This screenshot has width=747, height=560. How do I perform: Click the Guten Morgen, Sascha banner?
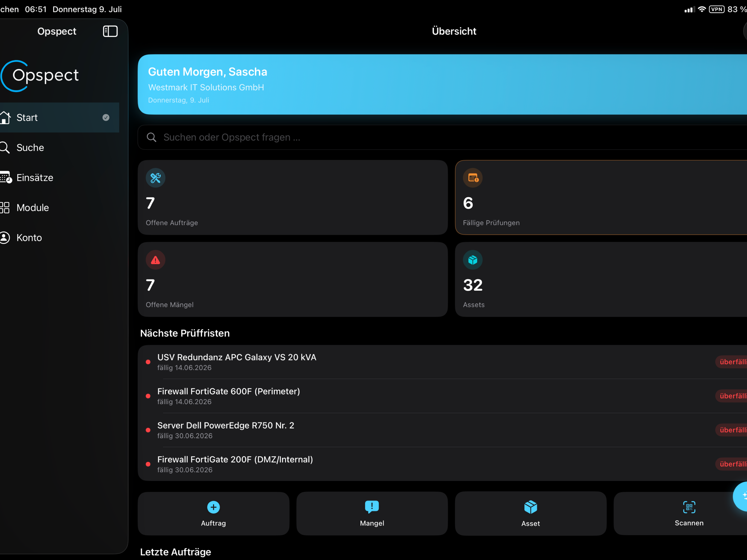click(442, 84)
